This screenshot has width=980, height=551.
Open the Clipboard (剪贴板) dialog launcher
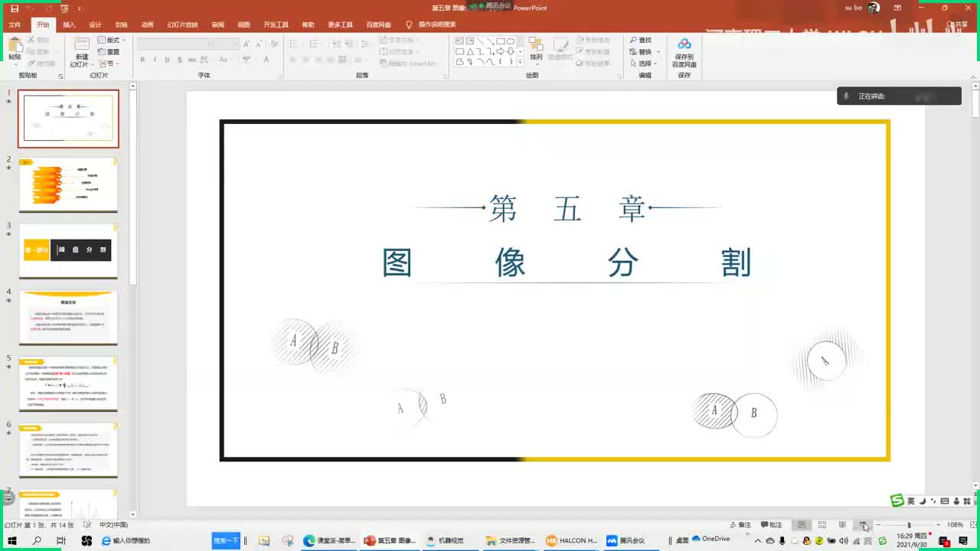coord(60,76)
